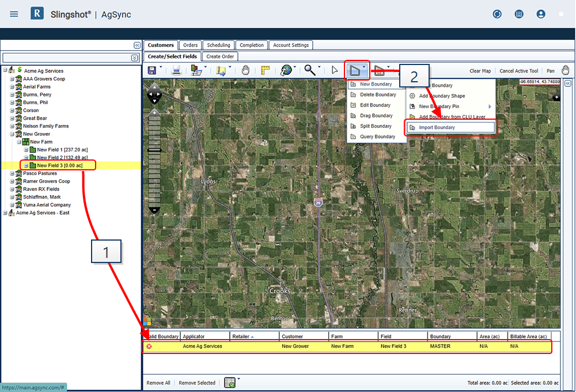Select the New Field 3 table row
The width and height of the screenshot is (576, 392).
(x=347, y=346)
